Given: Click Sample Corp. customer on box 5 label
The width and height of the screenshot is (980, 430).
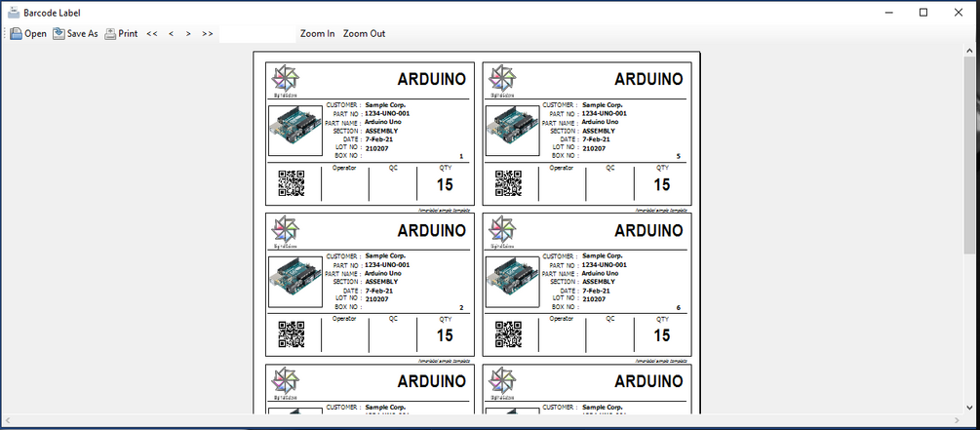Looking at the screenshot, I should [603, 105].
